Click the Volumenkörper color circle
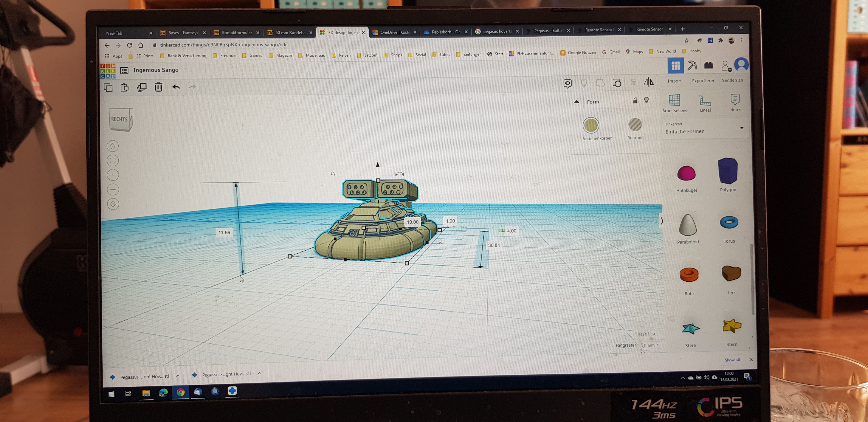The height and width of the screenshot is (422, 868). [x=591, y=125]
